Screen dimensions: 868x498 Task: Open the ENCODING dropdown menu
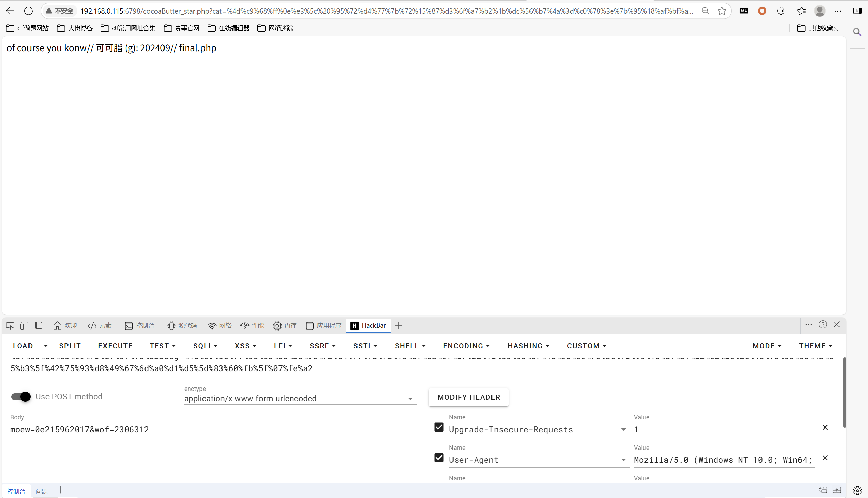[x=466, y=346]
